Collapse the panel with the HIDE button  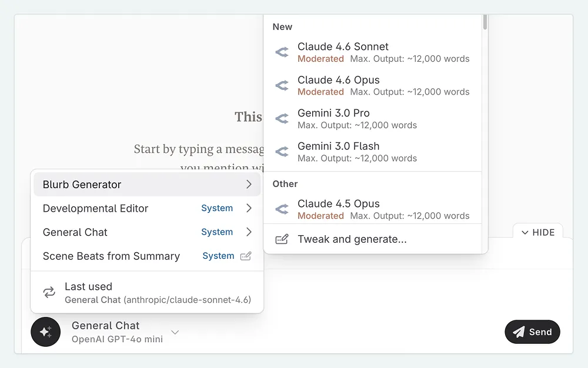(537, 232)
